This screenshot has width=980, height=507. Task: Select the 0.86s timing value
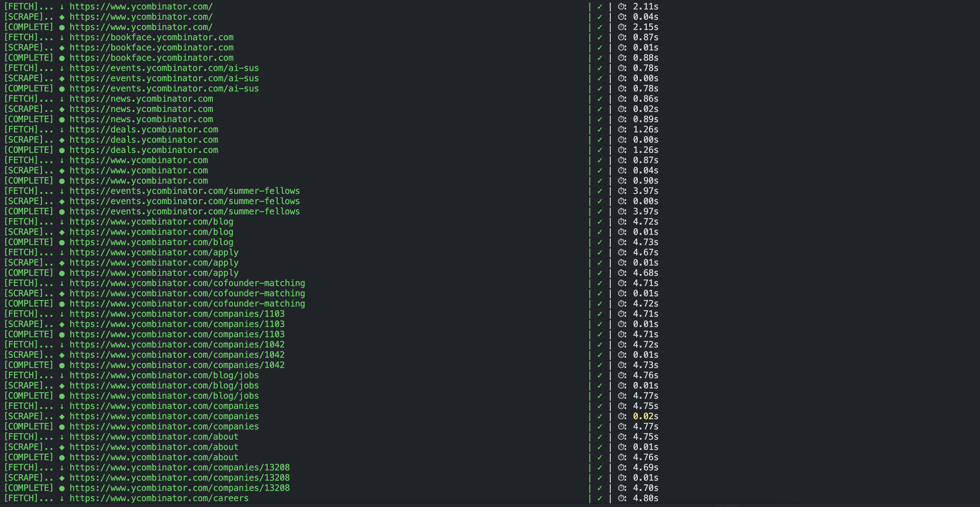pyautogui.click(x=646, y=99)
